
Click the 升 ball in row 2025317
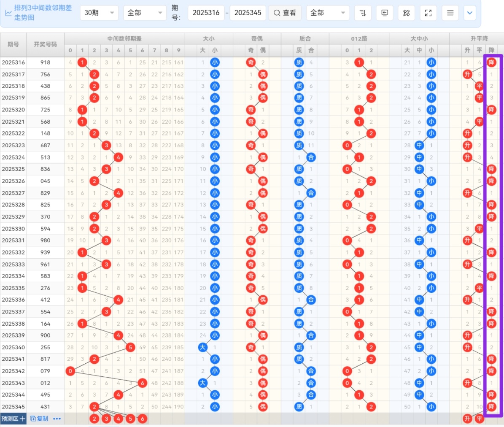(467, 74)
